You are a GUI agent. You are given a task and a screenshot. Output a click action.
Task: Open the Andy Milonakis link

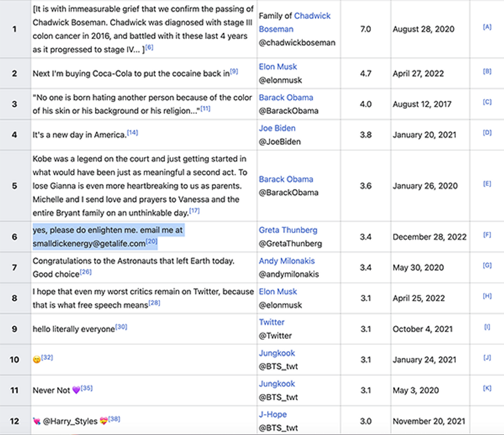[287, 261]
